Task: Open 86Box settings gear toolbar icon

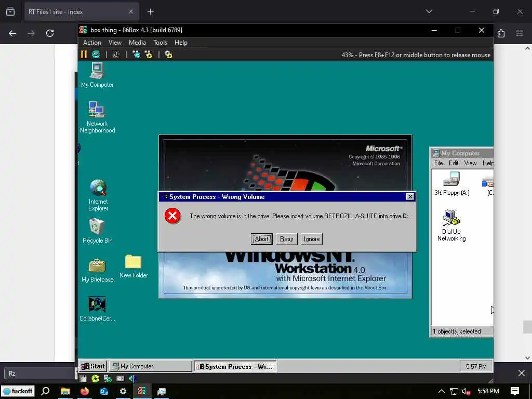Action: 169,54
